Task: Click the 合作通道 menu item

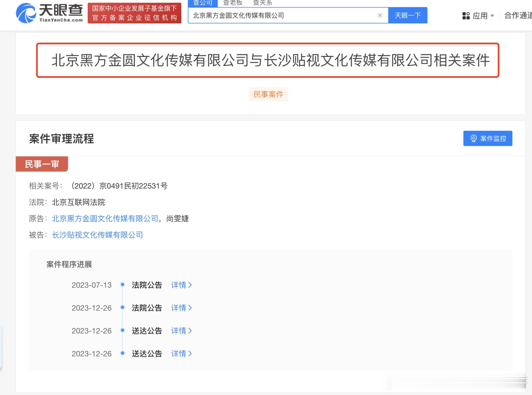Action: [x=518, y=16]
